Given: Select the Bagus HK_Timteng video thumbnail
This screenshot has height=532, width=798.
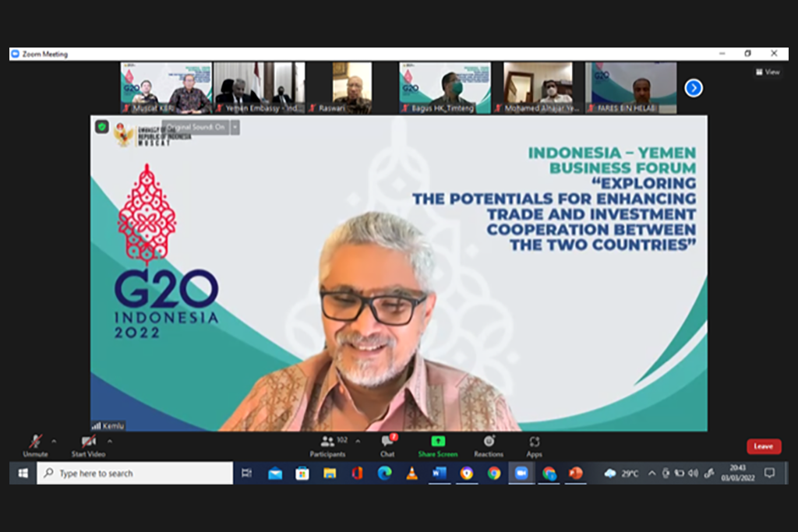Looking at the screenshot, I should click(x=445, y=87).
